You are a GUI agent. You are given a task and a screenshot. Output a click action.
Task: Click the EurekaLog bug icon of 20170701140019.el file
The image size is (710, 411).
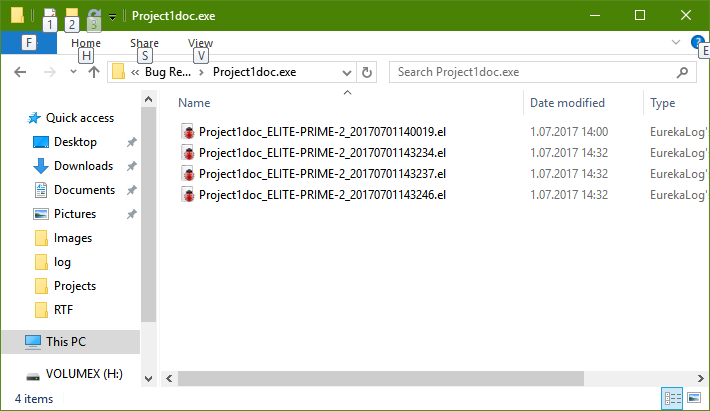pos(188,132)
